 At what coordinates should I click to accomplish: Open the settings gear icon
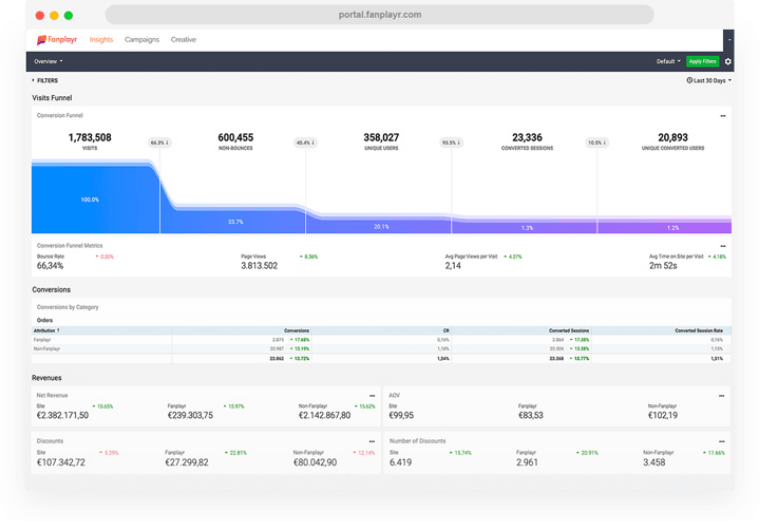click(728, 61)
